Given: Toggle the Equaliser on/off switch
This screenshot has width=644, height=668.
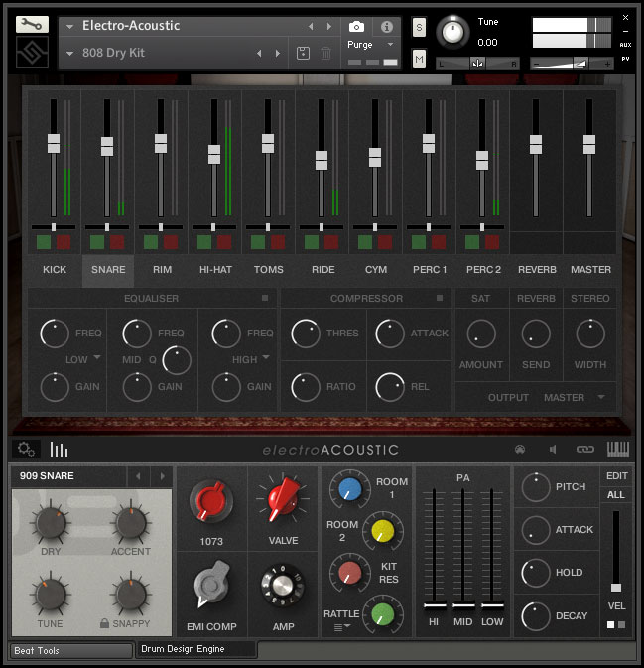Looking at the screenshot, I should (x=265, y=298).
